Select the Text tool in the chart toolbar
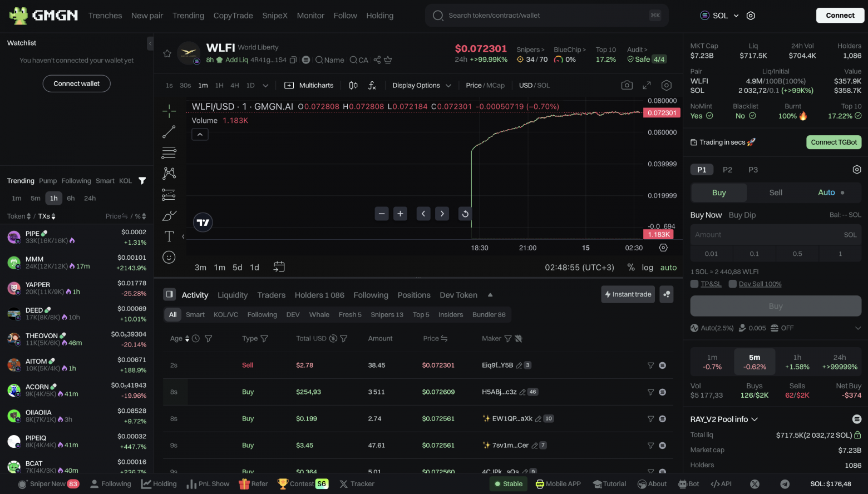Image resolution: width=868 pixels, height=494 pixels. pos(169,236)
